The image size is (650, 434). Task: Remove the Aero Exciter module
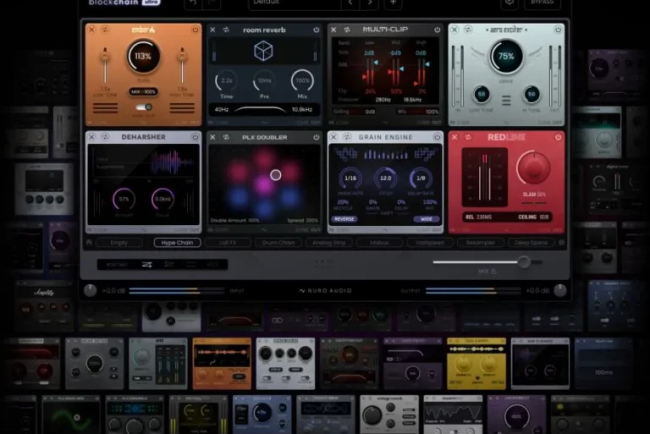click(x=455, y=30)
